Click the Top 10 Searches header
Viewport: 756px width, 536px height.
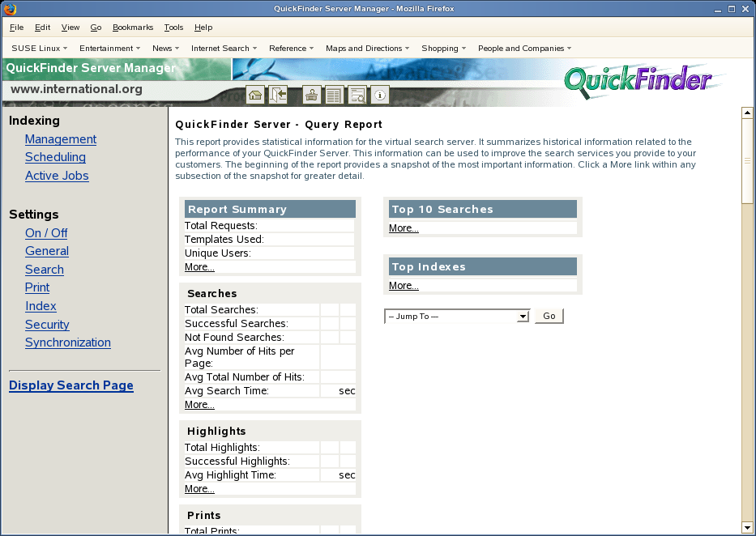click(483, 209)
